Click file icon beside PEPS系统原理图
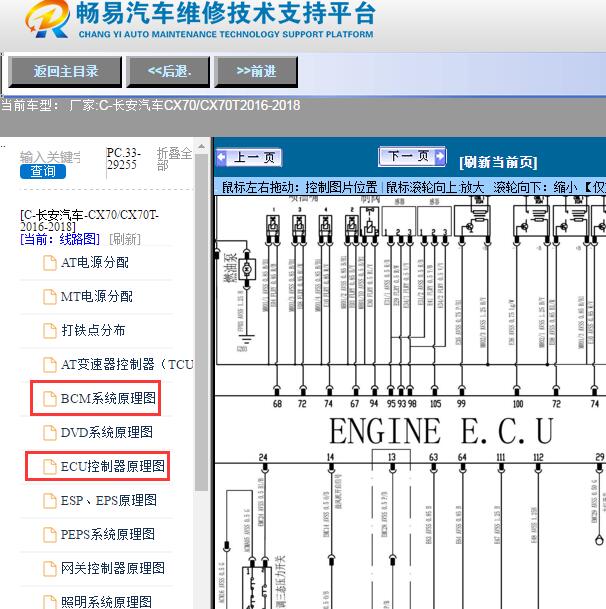This screenshot has width=606, height=609. coord(49,535)
